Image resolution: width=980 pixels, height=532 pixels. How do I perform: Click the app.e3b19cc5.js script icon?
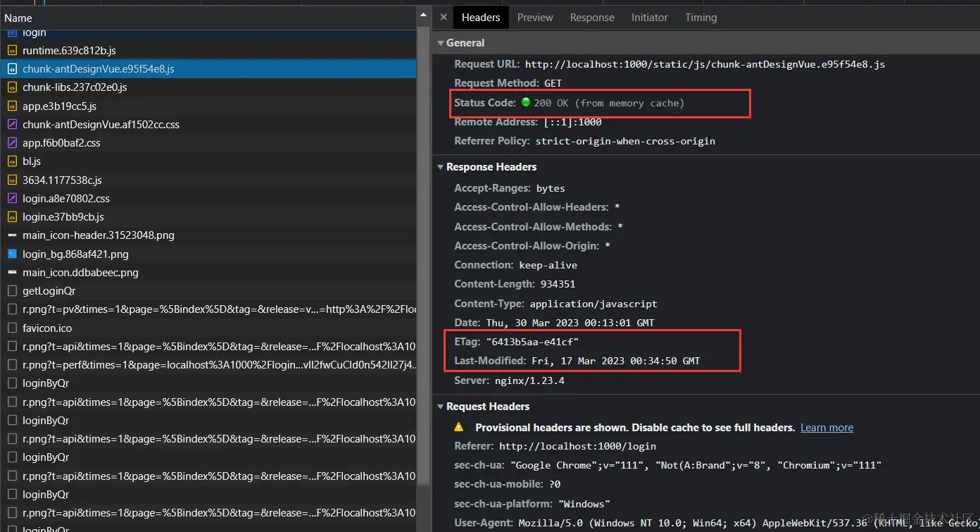(x=12, y=106)
